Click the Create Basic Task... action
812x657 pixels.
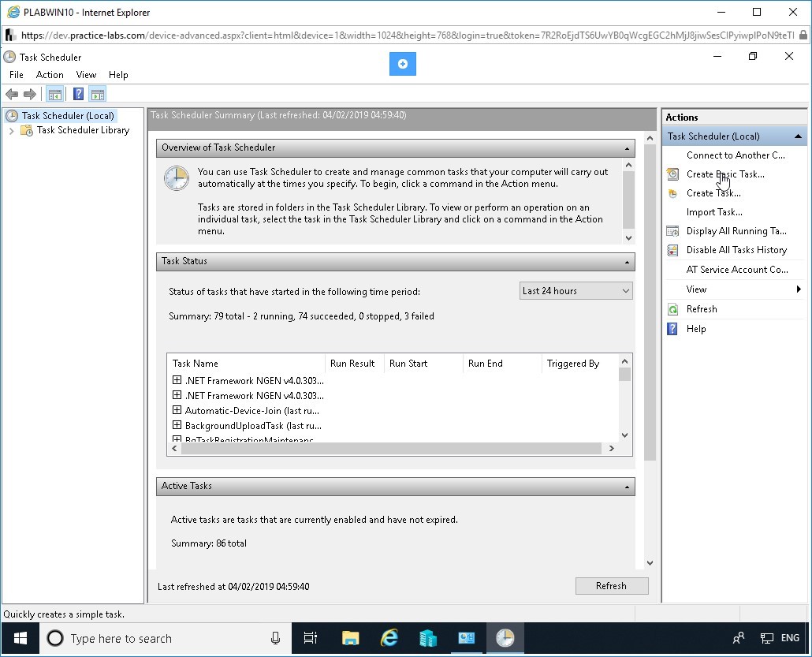725,174
